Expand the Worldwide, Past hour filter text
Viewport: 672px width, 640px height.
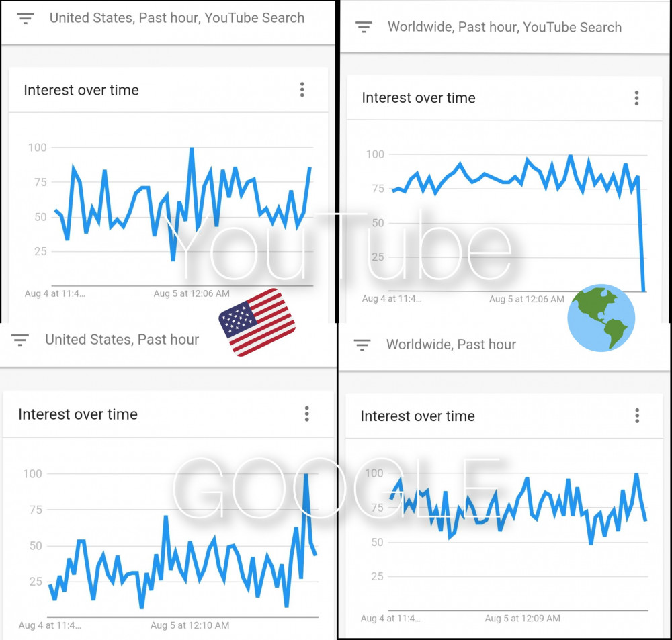pos(452,345)
